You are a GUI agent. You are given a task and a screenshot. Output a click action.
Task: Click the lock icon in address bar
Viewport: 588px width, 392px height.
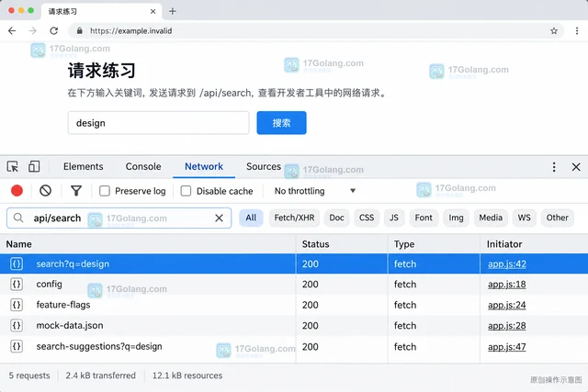80,30
